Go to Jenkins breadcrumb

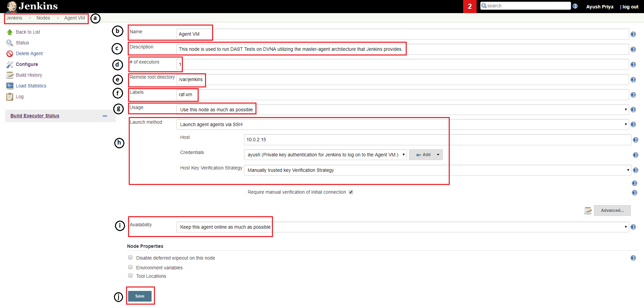(x=14, y=18)
